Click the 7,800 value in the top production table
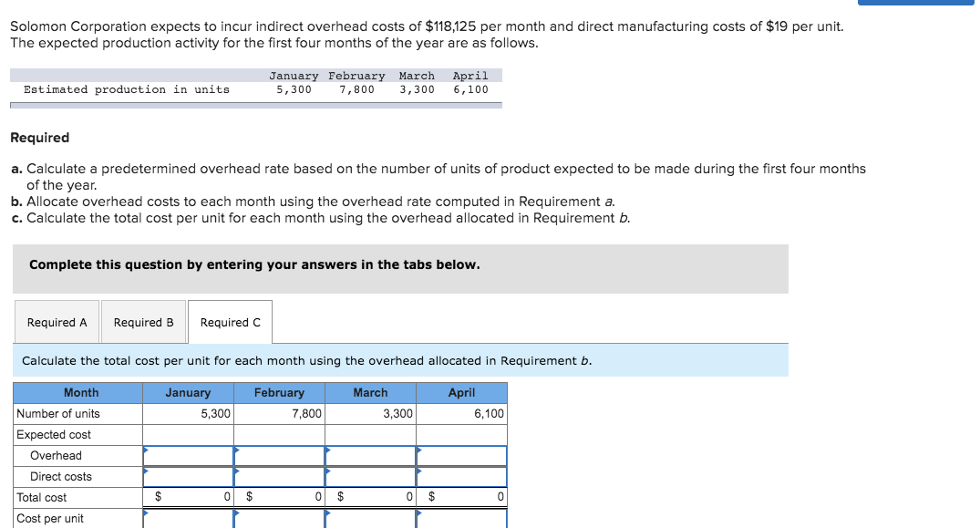980x528 pixels. 356,89
